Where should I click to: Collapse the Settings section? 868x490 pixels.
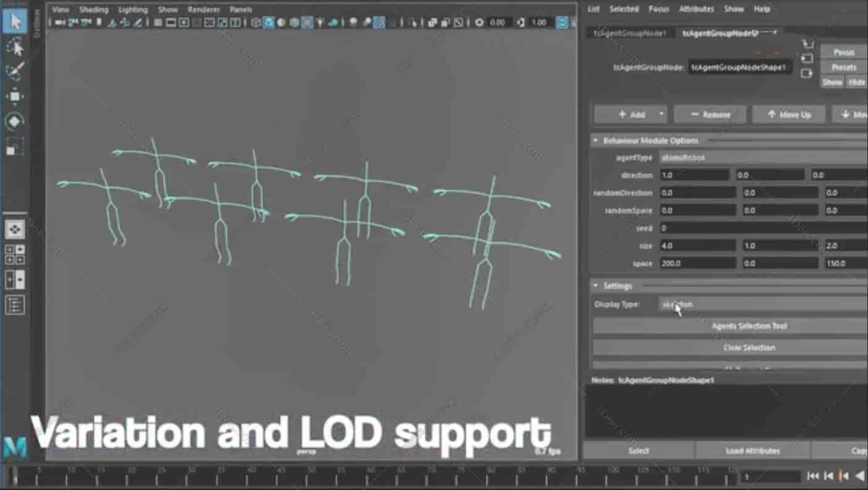pyautogui.click(x=595, y=286)
